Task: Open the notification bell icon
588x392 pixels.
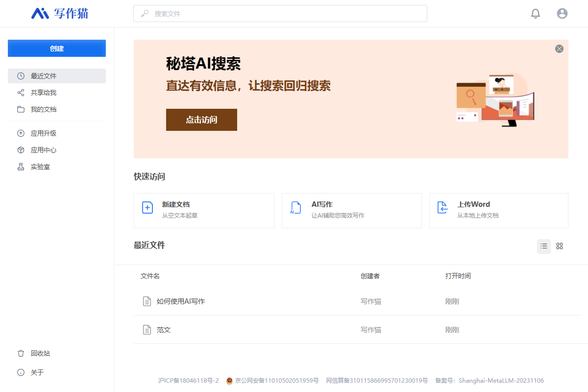Action: coord(536,14)
